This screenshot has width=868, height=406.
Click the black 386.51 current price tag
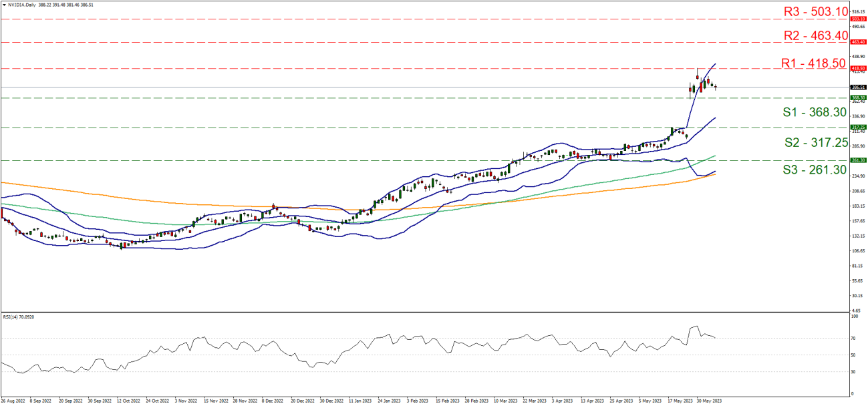[x=859, y=87]
